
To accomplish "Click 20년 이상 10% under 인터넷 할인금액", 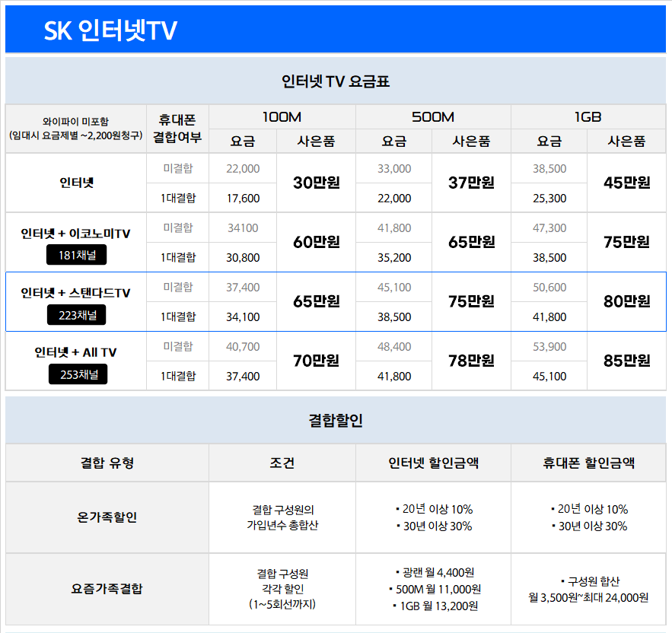I will click(x=434, y=509).
